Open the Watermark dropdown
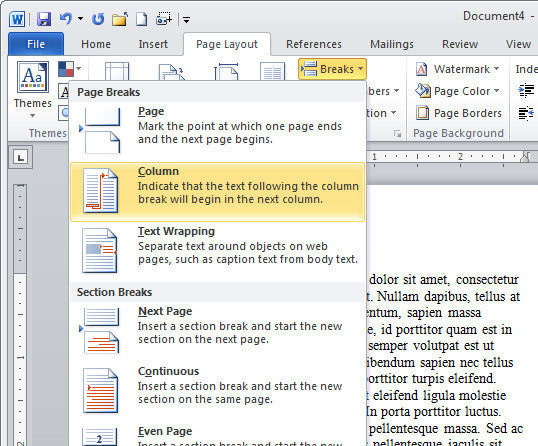 pos(457,69)
